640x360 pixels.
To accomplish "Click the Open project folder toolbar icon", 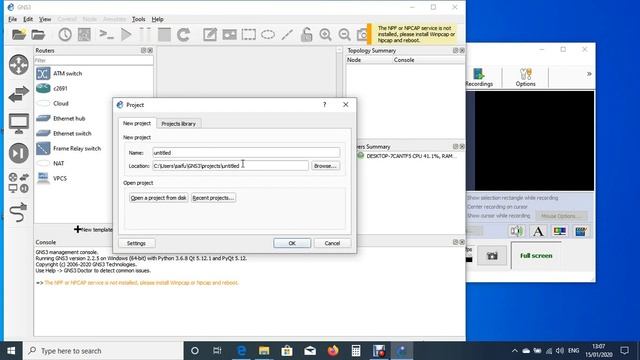I will pyautogui.click(x=38, y=34).
